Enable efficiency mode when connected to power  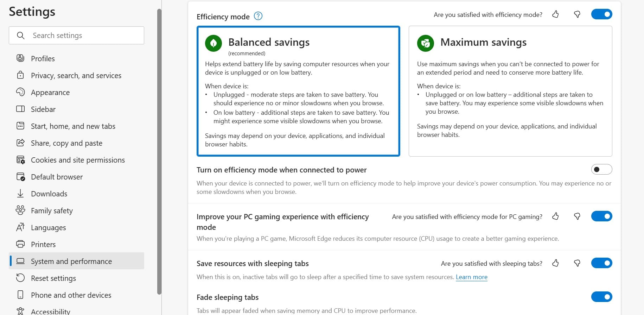pos(601,170)
